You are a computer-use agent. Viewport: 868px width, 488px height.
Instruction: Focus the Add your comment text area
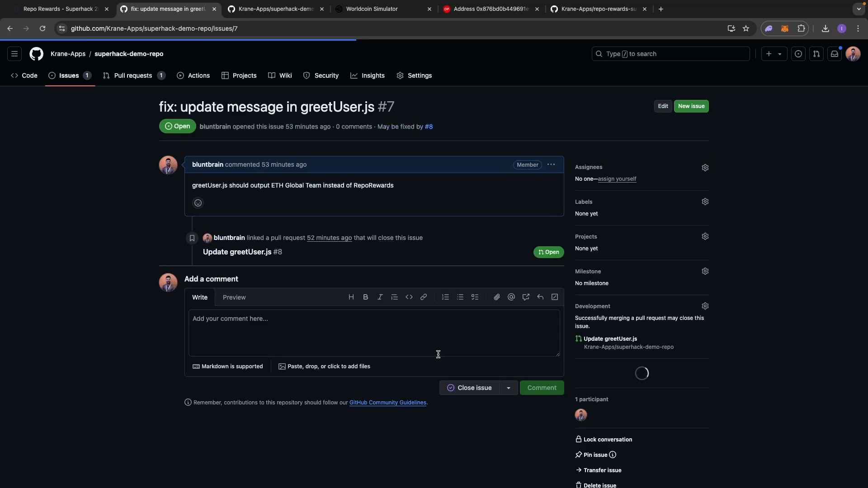tap(374, 333)
